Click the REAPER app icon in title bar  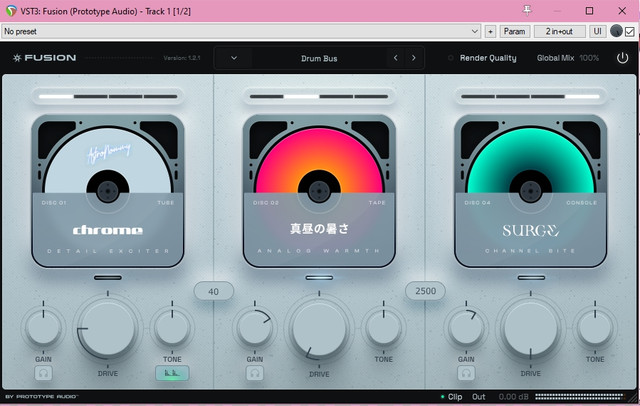point(11,11)
